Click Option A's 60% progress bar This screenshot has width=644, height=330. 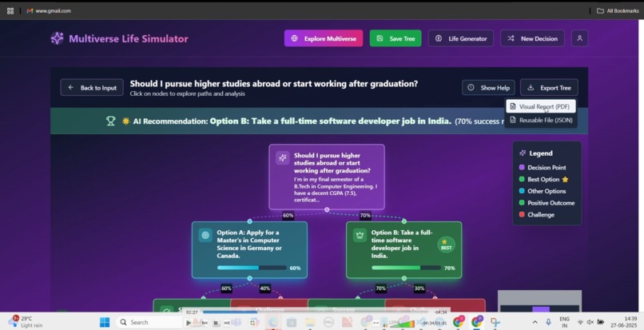(x=252, y=268)
